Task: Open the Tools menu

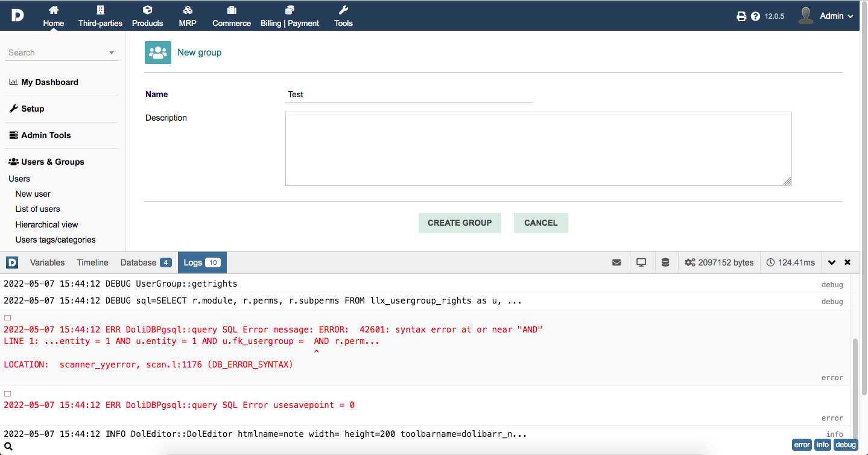Action: coord(343,16)
